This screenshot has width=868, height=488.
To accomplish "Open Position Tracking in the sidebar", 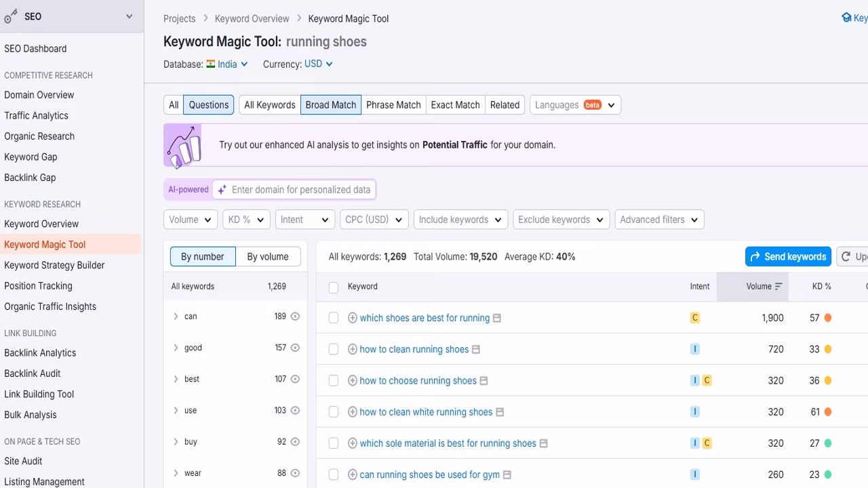I will (38, 285).
